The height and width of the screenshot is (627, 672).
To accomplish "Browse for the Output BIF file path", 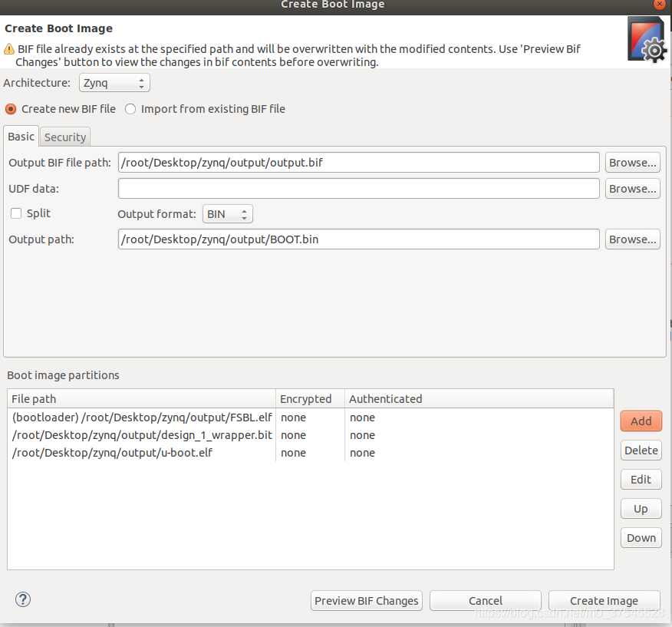I will tap(633, 163).
